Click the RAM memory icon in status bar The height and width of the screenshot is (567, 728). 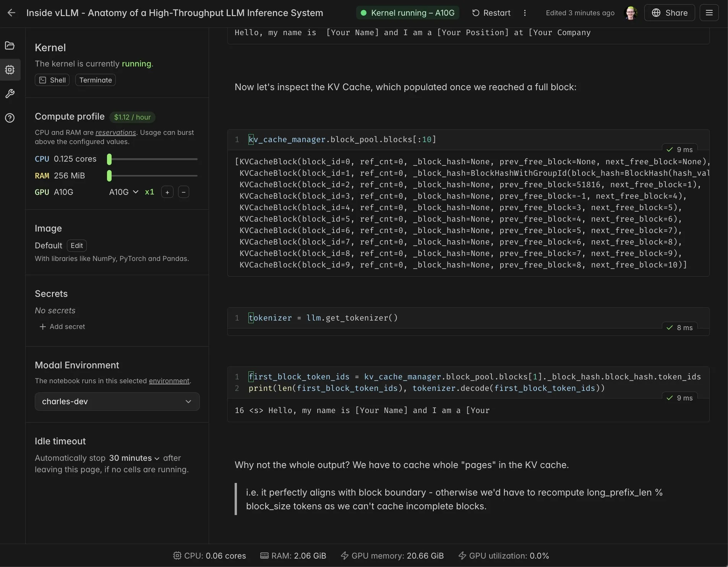click(x=264, y=556)
